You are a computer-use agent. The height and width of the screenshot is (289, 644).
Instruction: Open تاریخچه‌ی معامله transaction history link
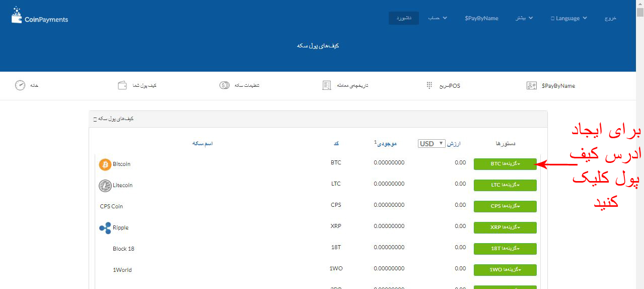pyautogui.click(x=351, y=86)
